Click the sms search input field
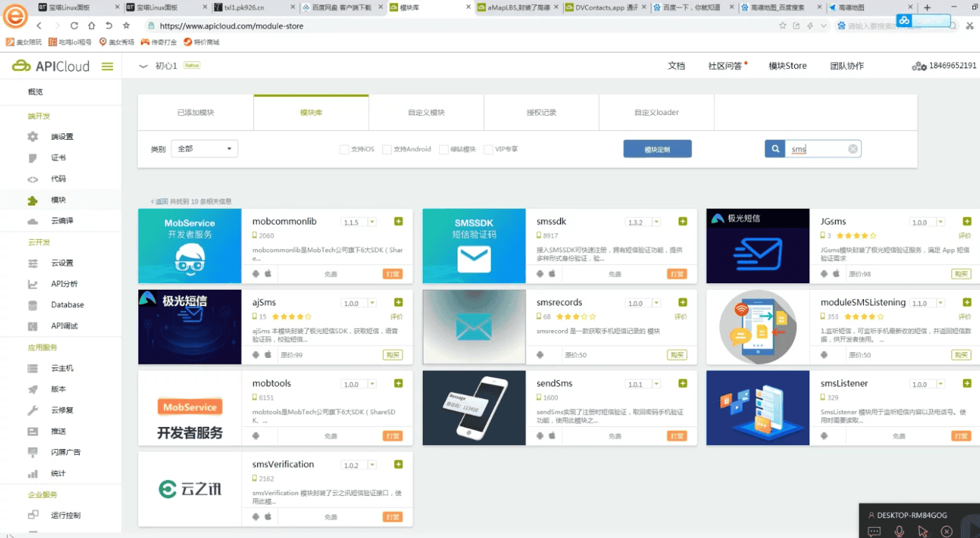 coord(817,149)
